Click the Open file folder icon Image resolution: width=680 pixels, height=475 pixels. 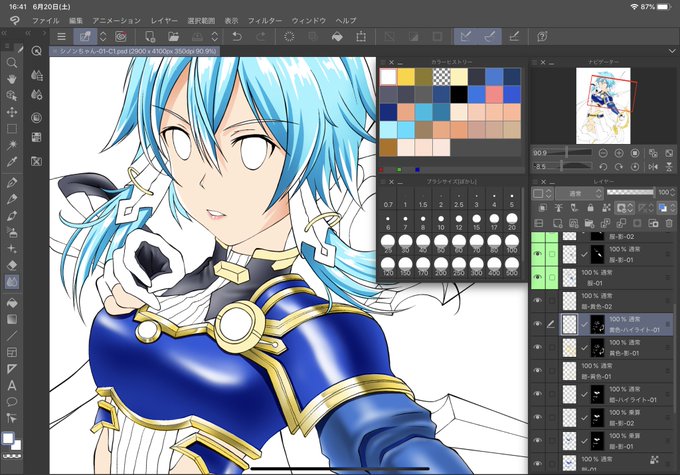tap(173, 37)
